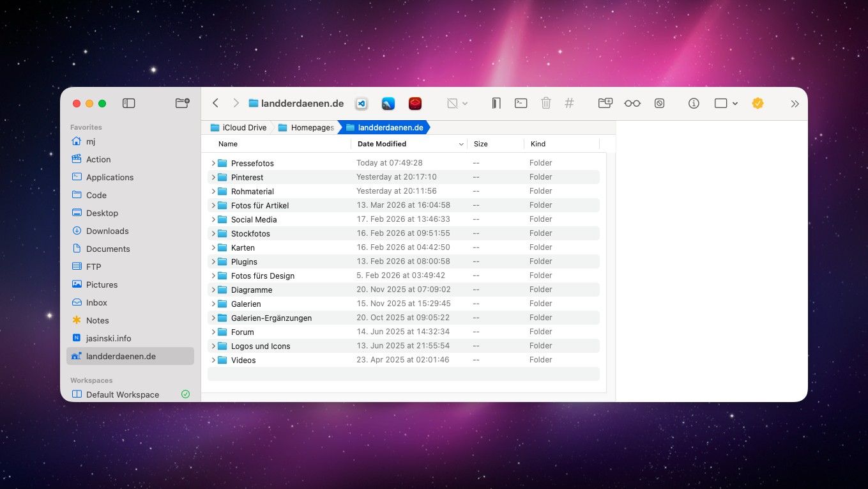The height and width of the screenshot is (489, 868).
Task: Click the red app icon in toolbar
Action: point(415,104)
